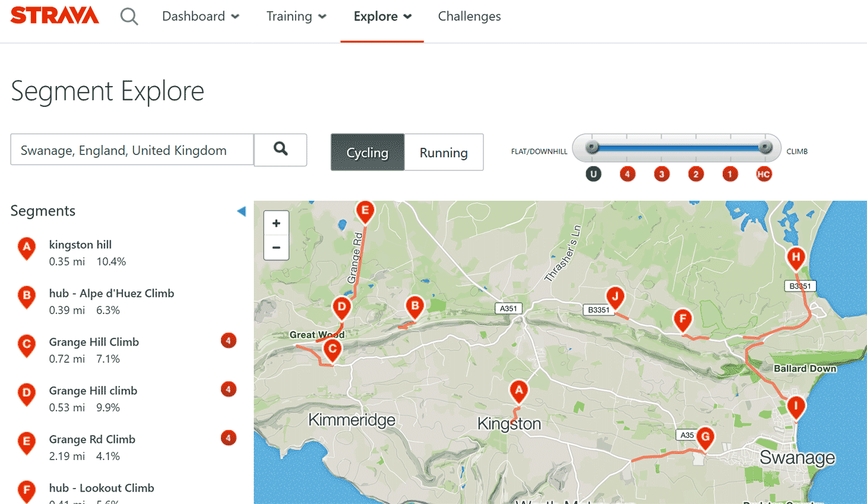This screenshot has height=504, width=867.
Task: Click the Segment Explore heading
Action: 107,91
